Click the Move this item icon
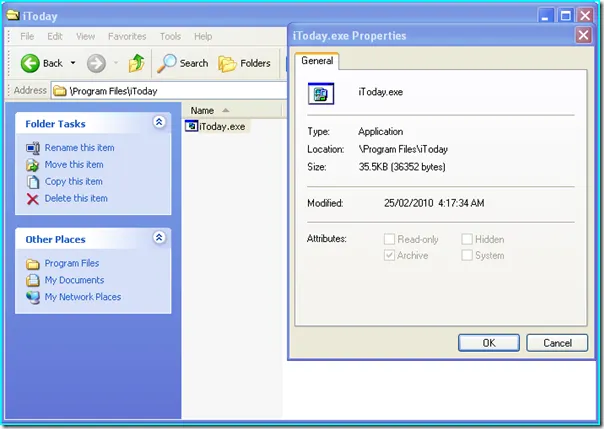The image size is (604, 429). (33, 165)
